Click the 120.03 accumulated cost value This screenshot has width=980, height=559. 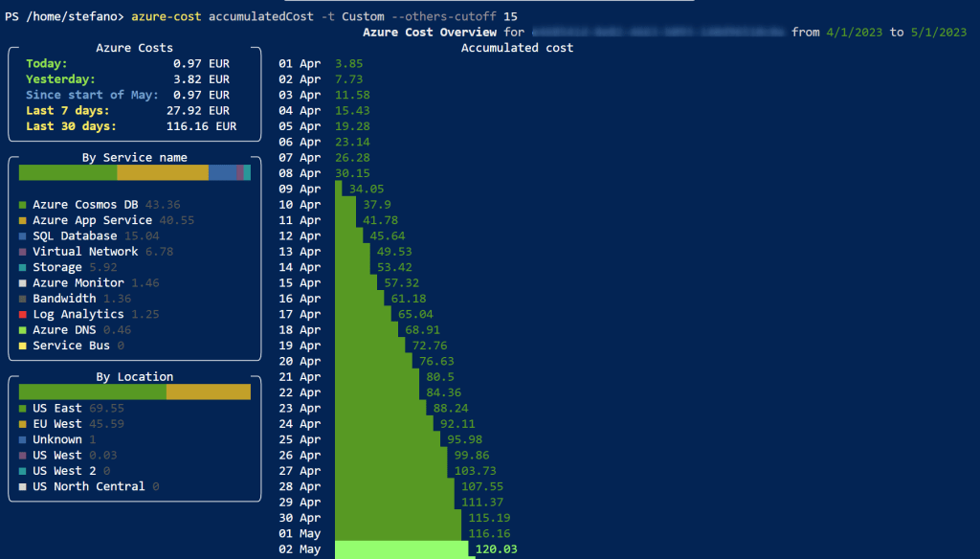[x=497, y=549]
